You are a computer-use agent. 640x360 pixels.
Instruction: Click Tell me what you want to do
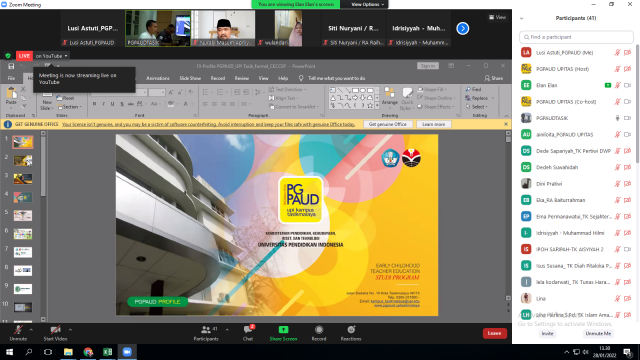pos(336,78)
